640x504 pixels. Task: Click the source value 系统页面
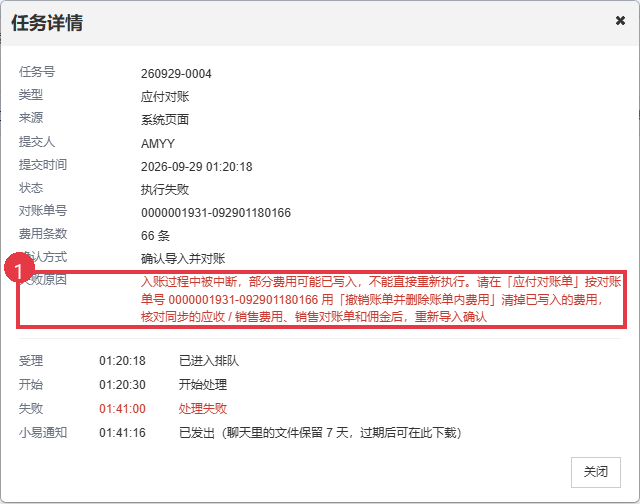pyautogui.click(x=165, y=120)
